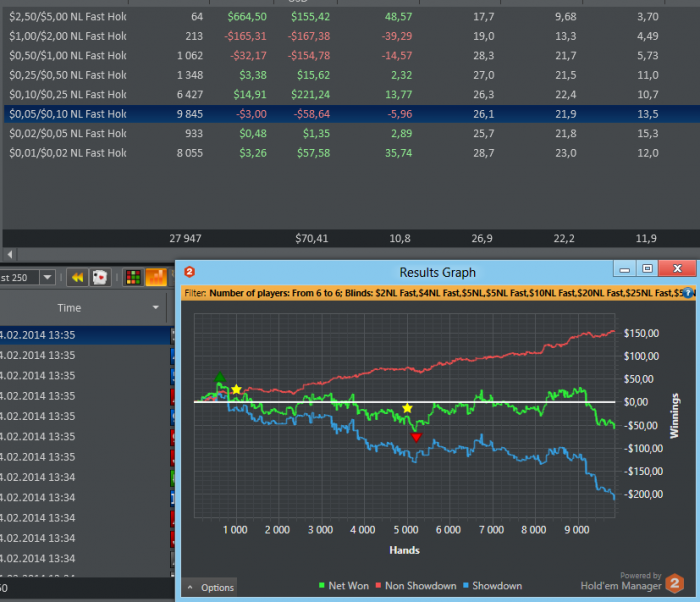Image resolution: width=700 pixels, height=602 pixels.
Task: Click the Hold'em Manager 2 logo icon
Action: 676,584
